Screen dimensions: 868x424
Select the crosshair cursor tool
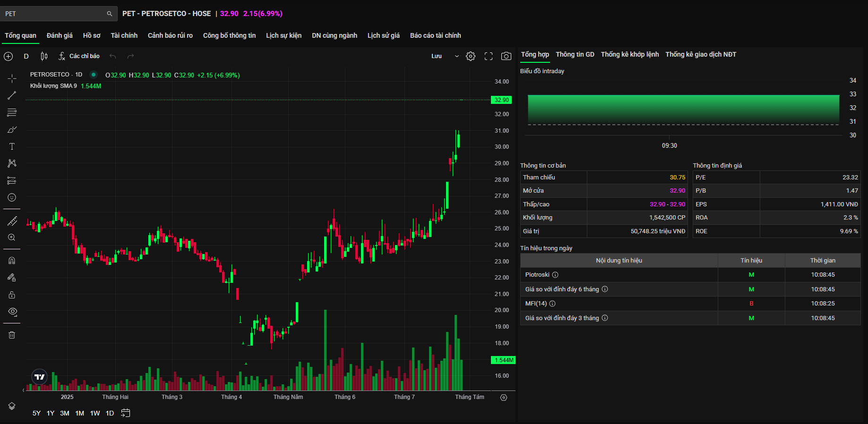pos(12,78)
